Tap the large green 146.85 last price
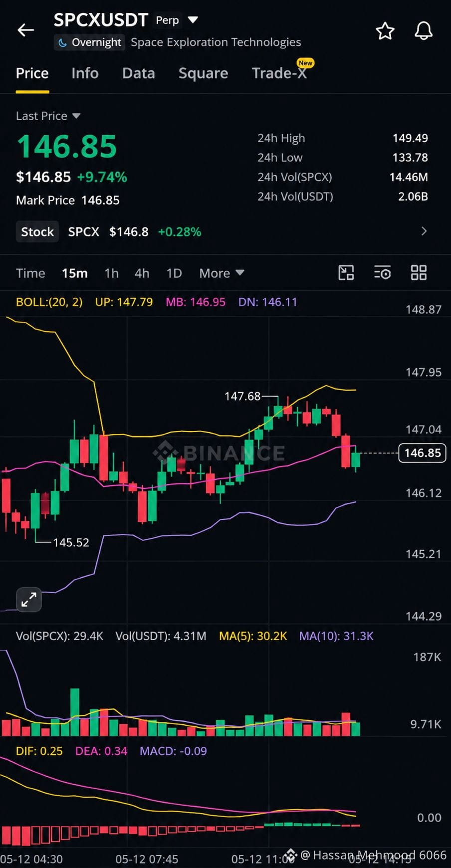This screenshot has width=451, height=868. 66,147
